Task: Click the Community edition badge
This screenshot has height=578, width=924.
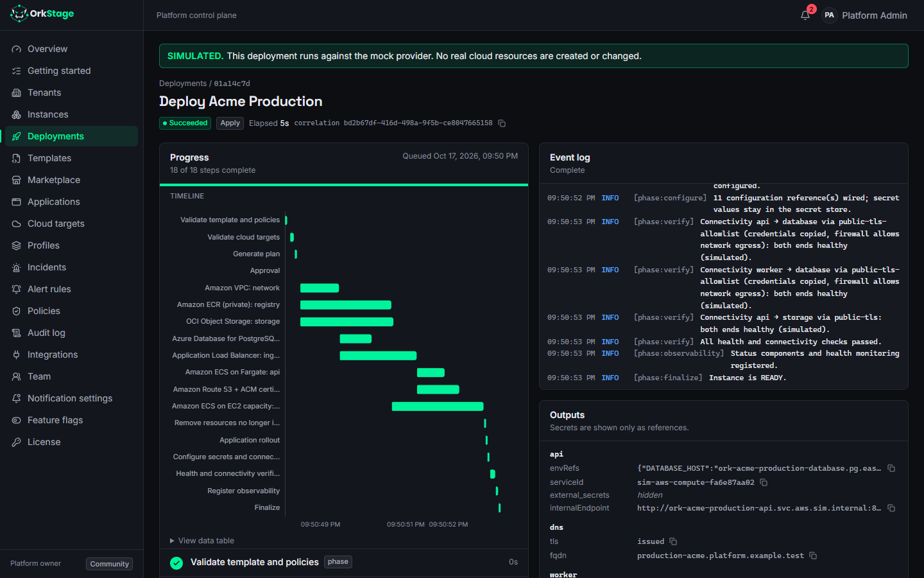Action: pos(110,564)
